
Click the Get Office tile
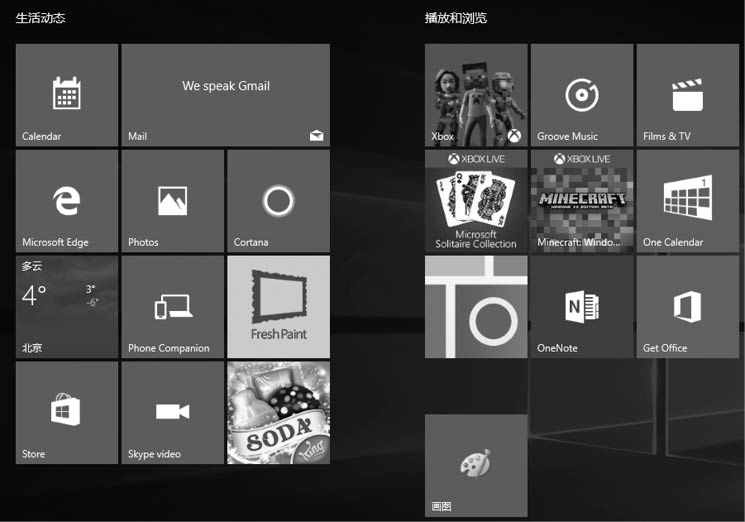coord(687,307)
